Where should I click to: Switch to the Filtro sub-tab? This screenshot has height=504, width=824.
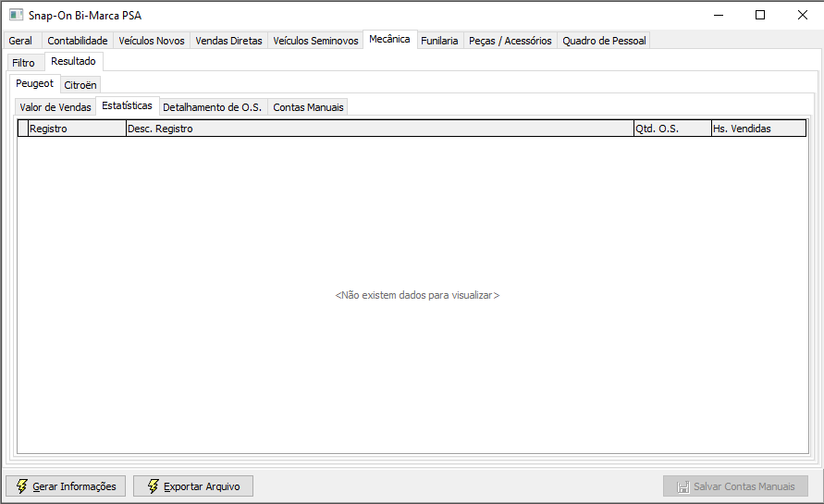pyautogui.click(x=24, y=63)
